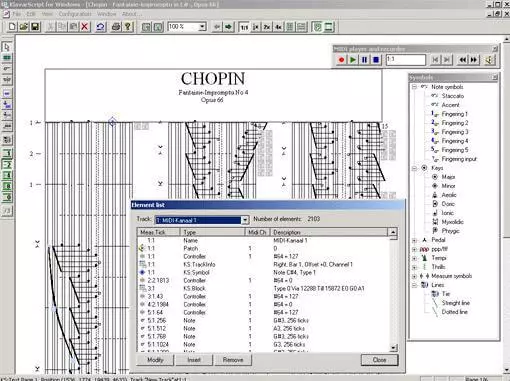Open the File menu
Screen dimensions: 510x381
17,14
